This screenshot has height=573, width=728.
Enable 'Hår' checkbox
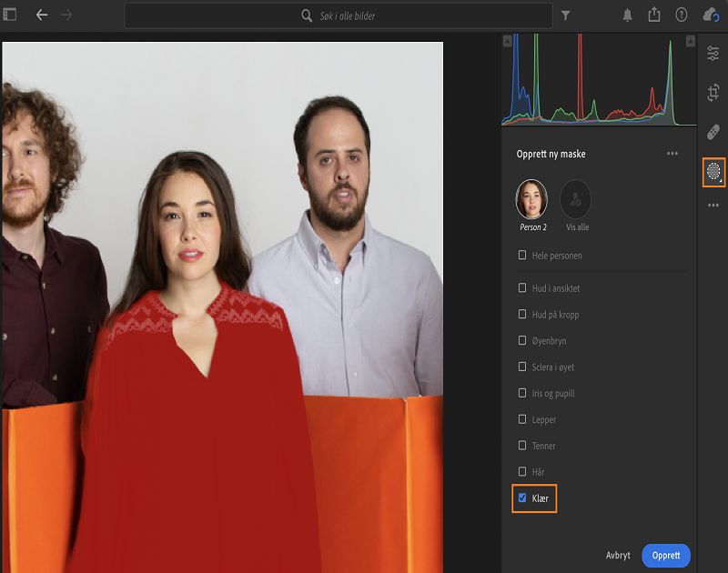coord(522,472)
